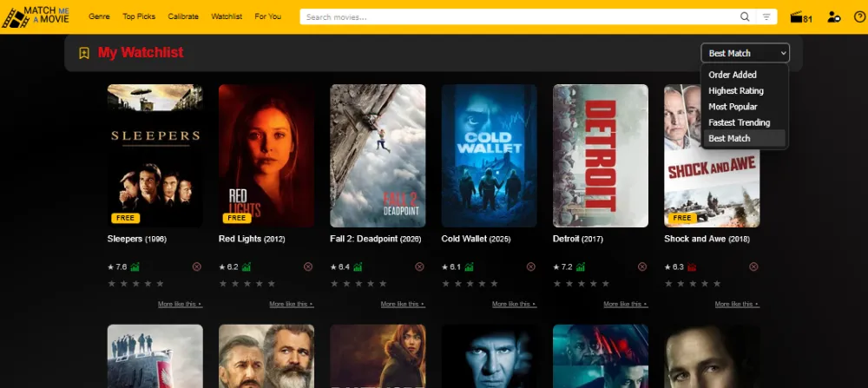
Task: Click the FREE badge on Shock and Awe poster
Action: point(682,218)
